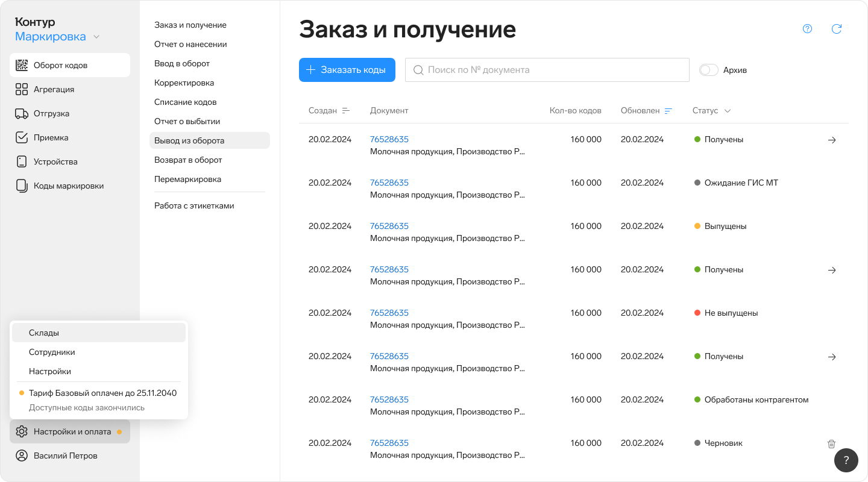Expand the Маркировка product switcher
The height and width of the screenshot is (482, 868).
[58, 37]
